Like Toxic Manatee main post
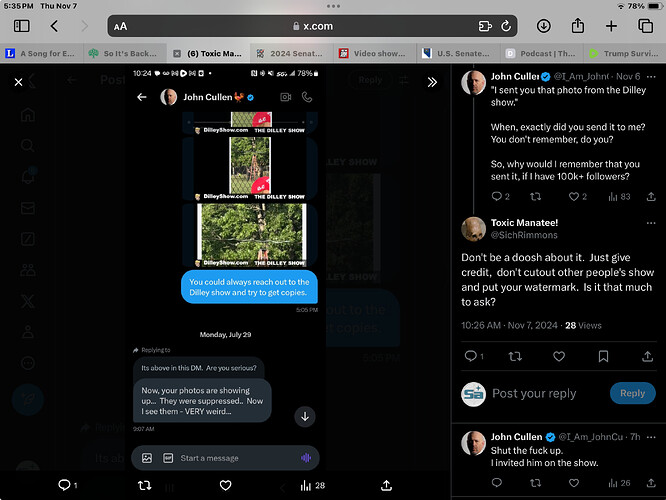666x500 pixels. [559, 356]
